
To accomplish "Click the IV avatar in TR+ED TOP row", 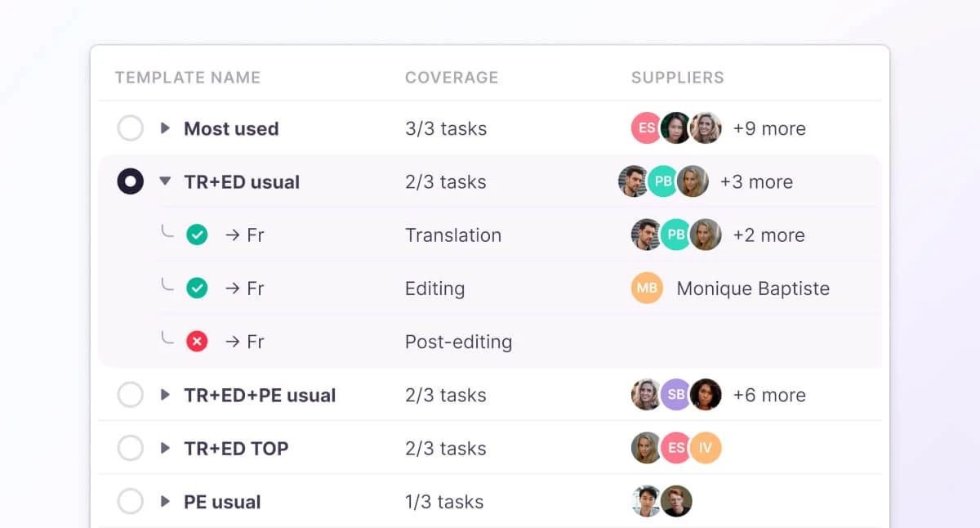I will pos(705,449).
